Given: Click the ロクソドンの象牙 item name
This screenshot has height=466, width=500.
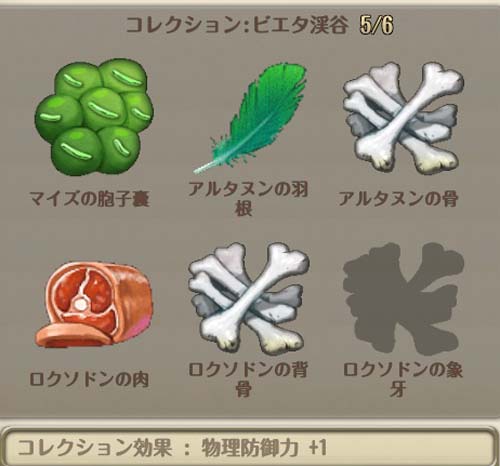Looking at the screenshot, I should click(x=403, y=379).
